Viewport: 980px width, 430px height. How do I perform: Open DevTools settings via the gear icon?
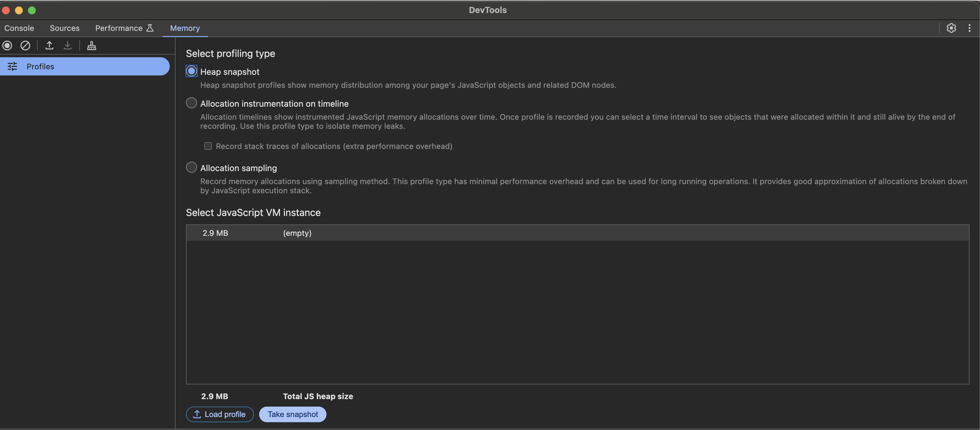click(951, 28)
